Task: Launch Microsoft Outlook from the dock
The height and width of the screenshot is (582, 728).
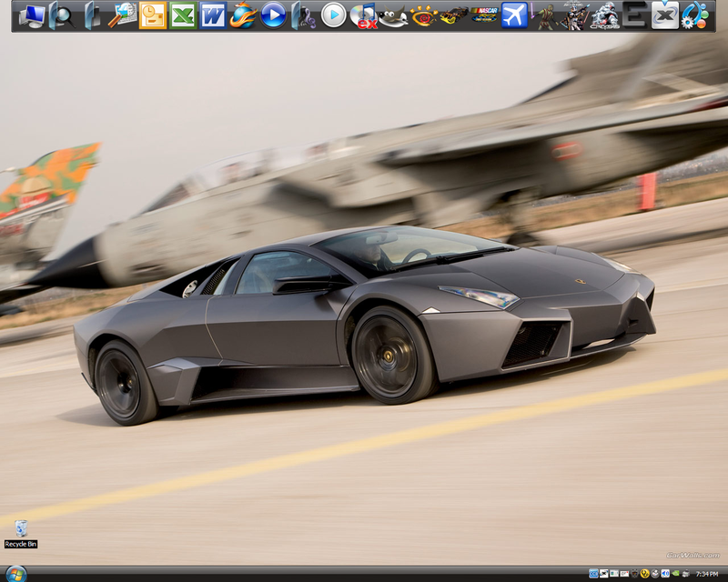Action: pyautogui.click(x=153, y=15)
